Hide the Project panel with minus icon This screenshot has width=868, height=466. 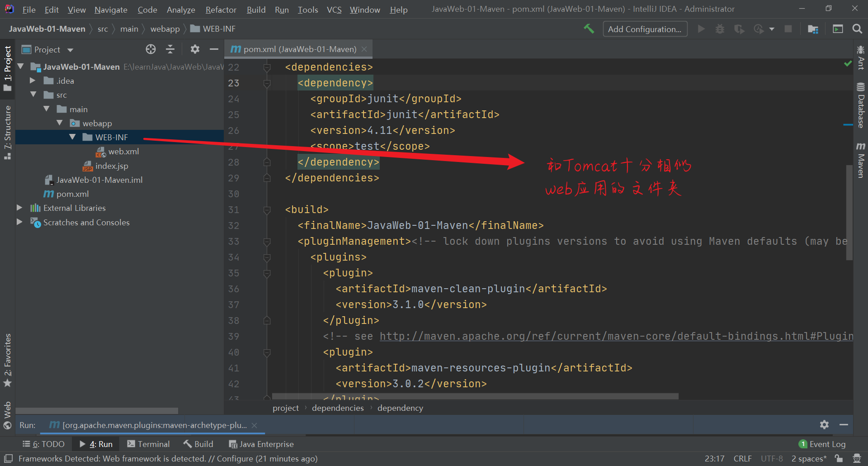point(214,49)
